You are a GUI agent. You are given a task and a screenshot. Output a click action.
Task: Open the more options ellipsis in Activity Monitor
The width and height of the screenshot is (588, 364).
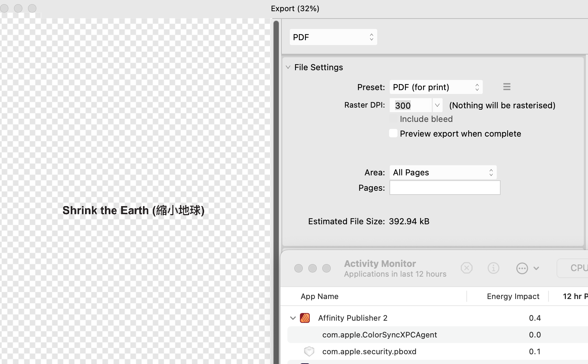pos(522,268)
